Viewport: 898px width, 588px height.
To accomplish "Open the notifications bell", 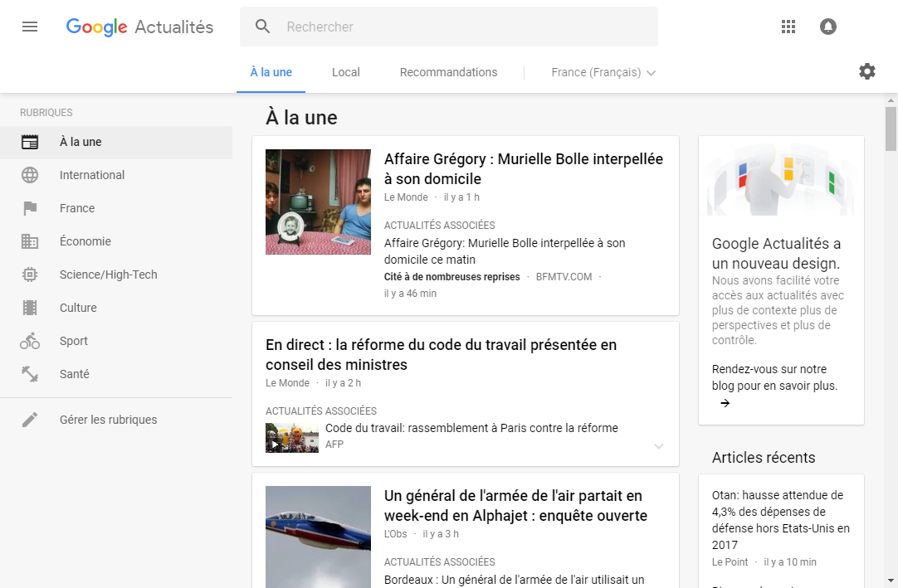I will (827, 27).
